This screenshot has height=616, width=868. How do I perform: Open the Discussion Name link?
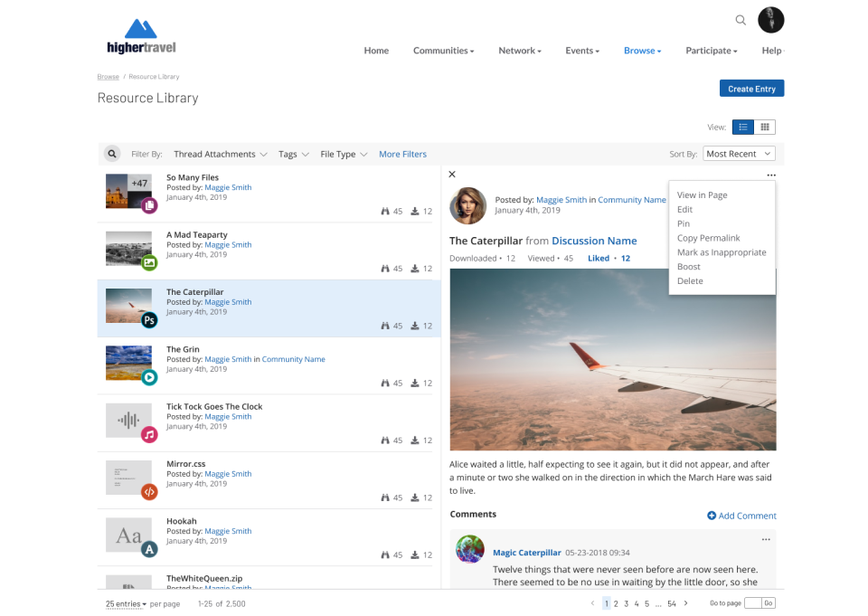point(594,241)
